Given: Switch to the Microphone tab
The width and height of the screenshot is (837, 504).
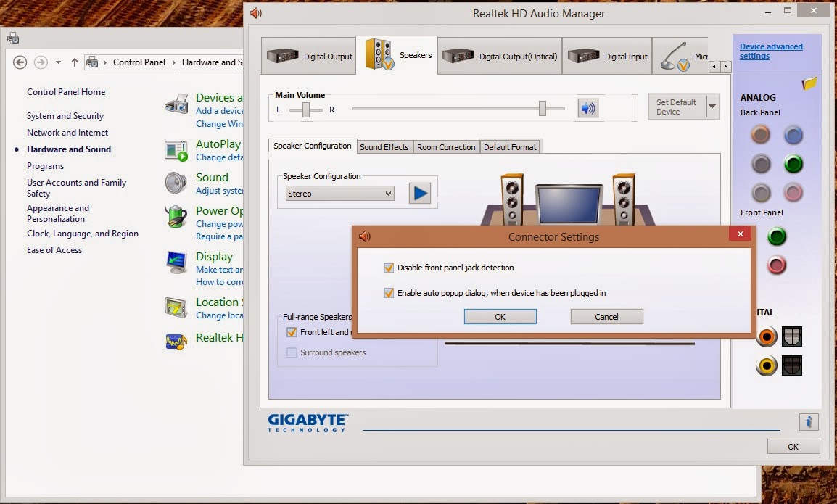Looking at the screenshot, I should tap(680, 56).
